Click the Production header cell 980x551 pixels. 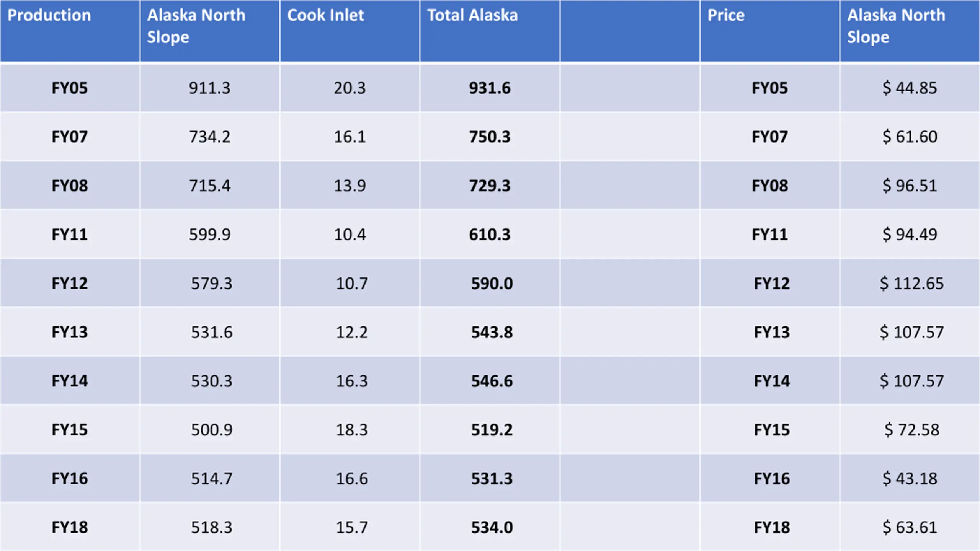(70, 31)
